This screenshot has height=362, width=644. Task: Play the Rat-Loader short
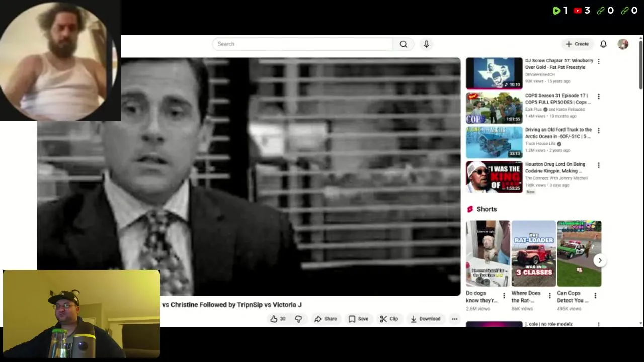(x=533, y=253)
